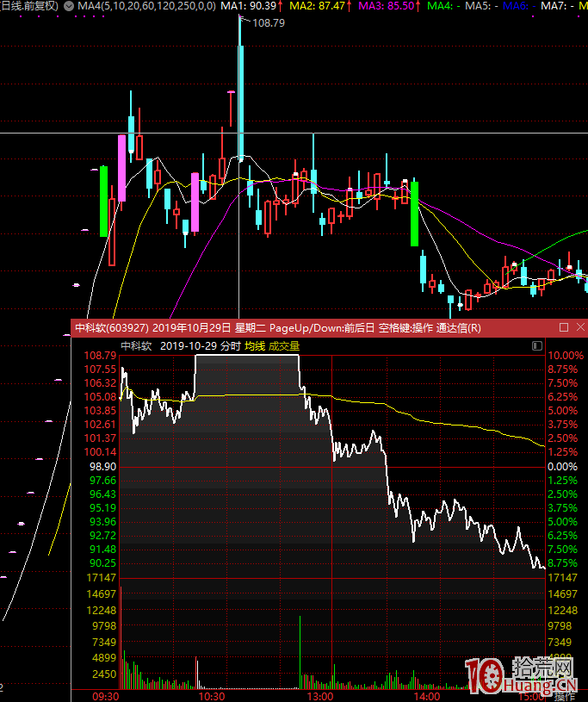Maximize the 中科软 intraday popup window
This screenshot has height=702, width=588.
click(564, 327)
